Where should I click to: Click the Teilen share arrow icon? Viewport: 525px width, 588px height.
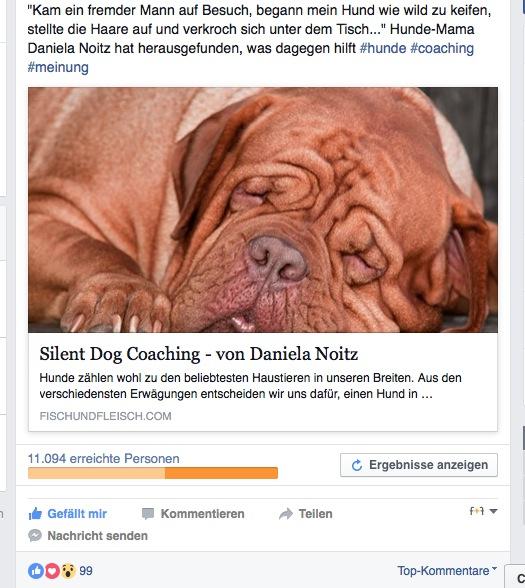[286, 514]
